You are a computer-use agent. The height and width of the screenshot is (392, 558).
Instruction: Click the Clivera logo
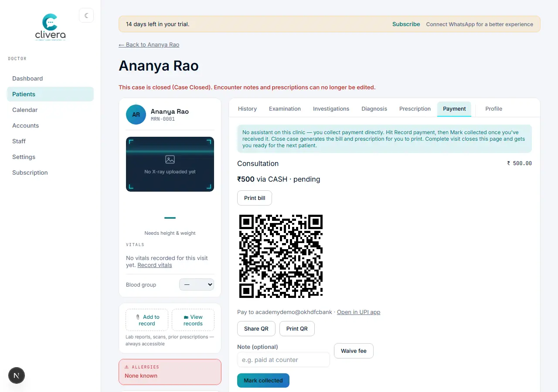[51, 27]
